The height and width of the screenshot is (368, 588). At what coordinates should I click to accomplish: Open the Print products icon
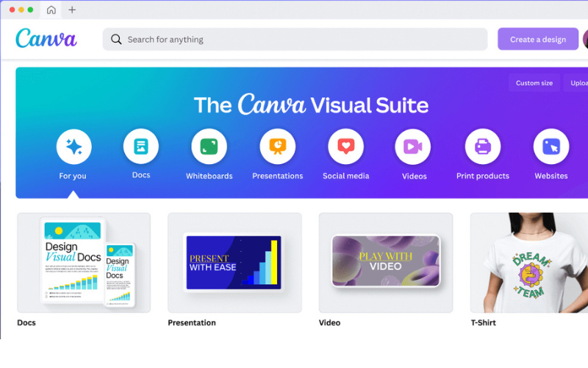click(x=482, y=146)
